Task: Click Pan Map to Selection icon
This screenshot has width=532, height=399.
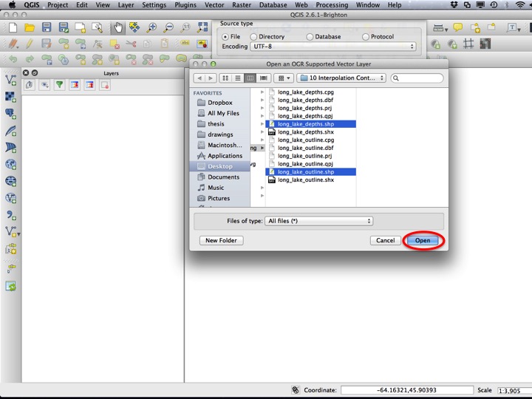Action: pos(134,27)
